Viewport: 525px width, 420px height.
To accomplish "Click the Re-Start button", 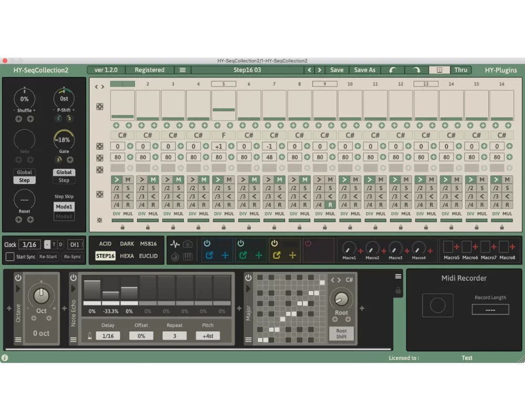I will tap(48, 257).
